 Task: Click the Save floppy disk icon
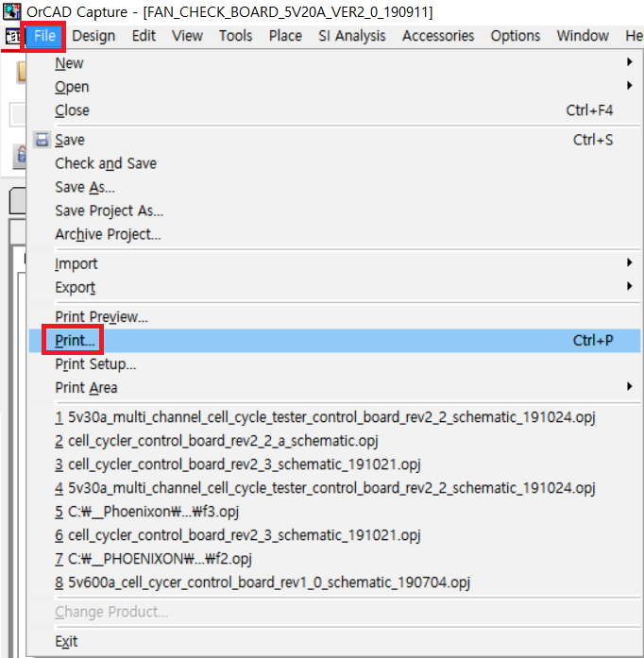pos(42,140)
